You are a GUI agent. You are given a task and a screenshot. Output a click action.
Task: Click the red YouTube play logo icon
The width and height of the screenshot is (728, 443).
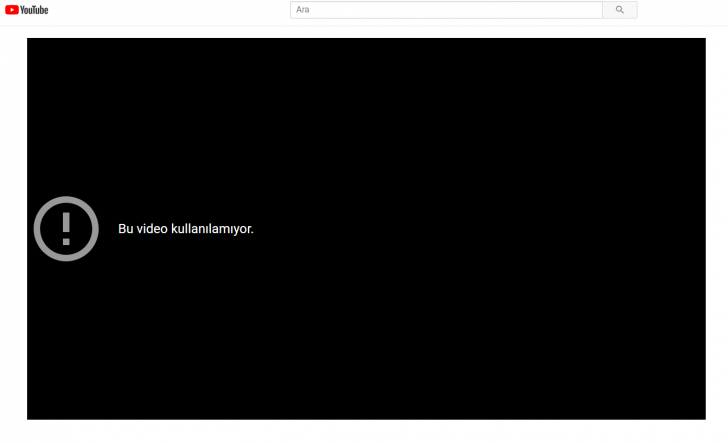(x=12, y=10)
